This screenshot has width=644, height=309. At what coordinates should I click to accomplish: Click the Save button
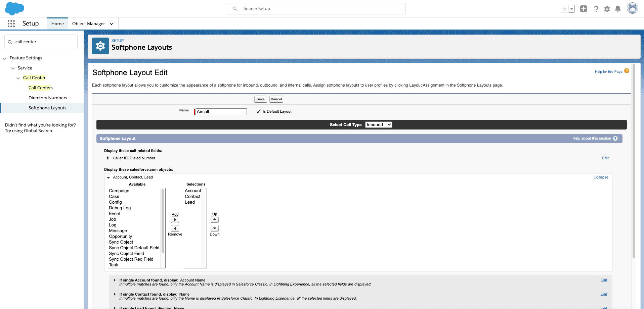(x=260, y=99)
